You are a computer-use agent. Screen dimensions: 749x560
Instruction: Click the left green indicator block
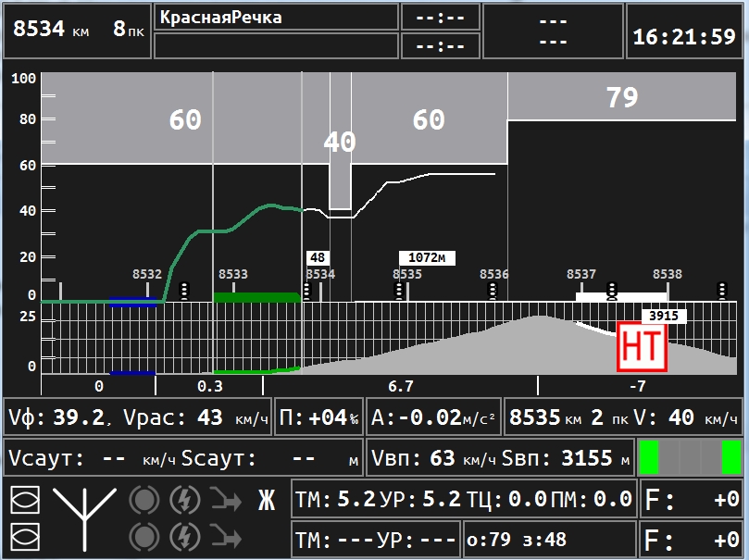650,456
